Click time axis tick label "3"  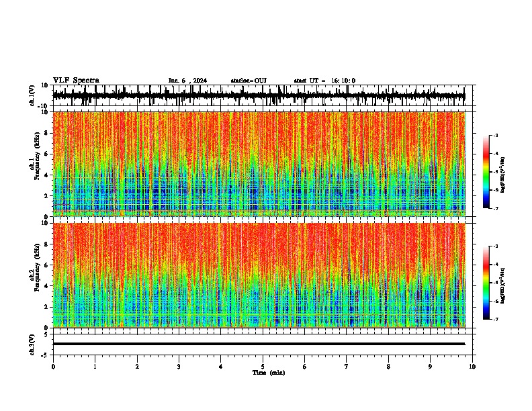coord(179,367)
